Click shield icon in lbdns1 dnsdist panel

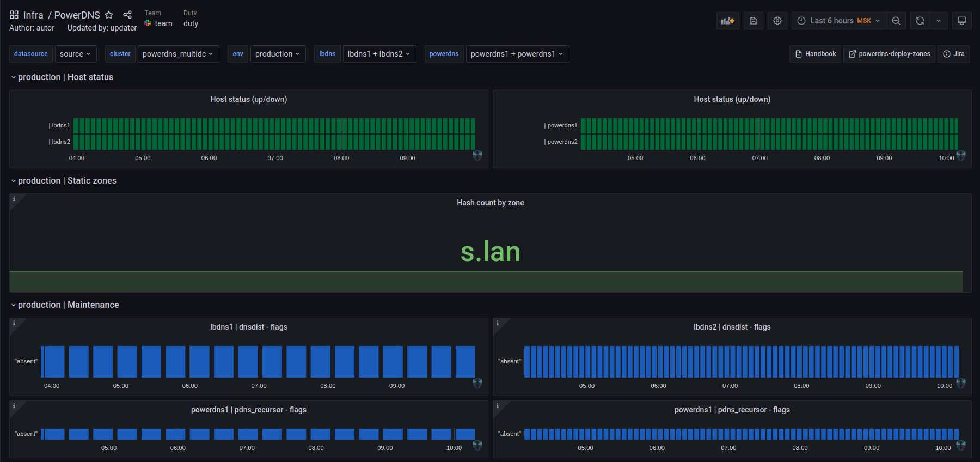pos(477,383)
